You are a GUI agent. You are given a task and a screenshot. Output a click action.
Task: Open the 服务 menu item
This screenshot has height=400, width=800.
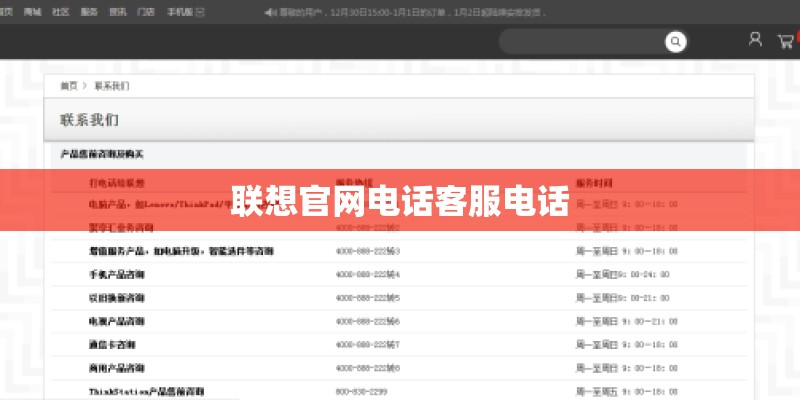tap(89, 12)
